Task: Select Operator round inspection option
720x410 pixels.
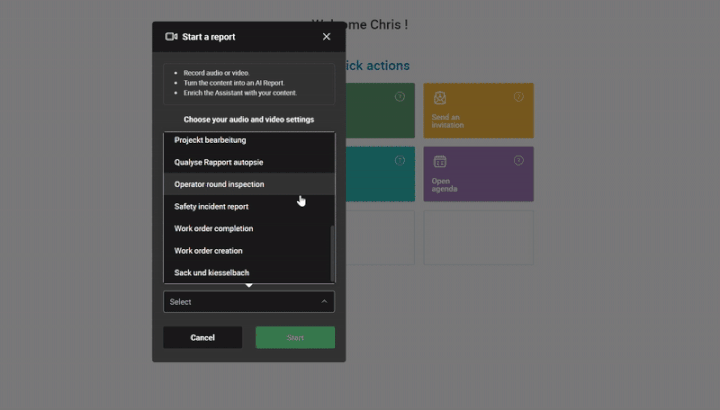Action: point(248,184)
